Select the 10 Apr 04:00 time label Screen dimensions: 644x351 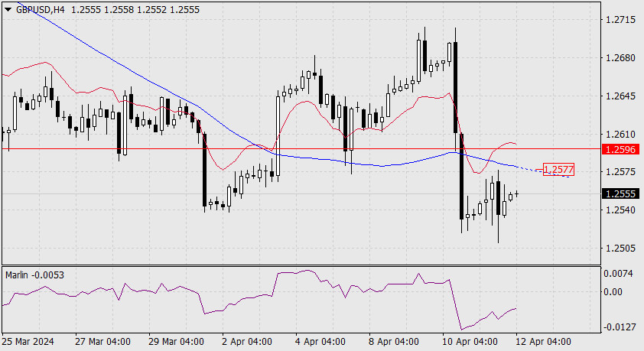(470, 342)
